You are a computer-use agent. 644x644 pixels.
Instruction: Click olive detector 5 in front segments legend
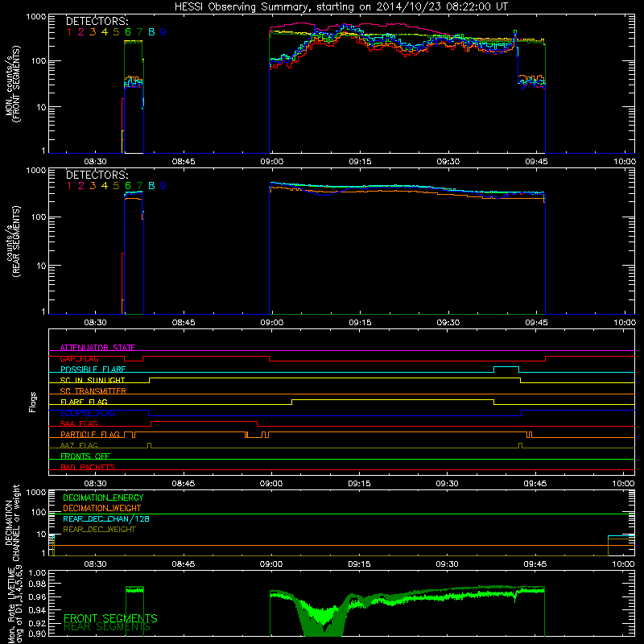[116, 32]
